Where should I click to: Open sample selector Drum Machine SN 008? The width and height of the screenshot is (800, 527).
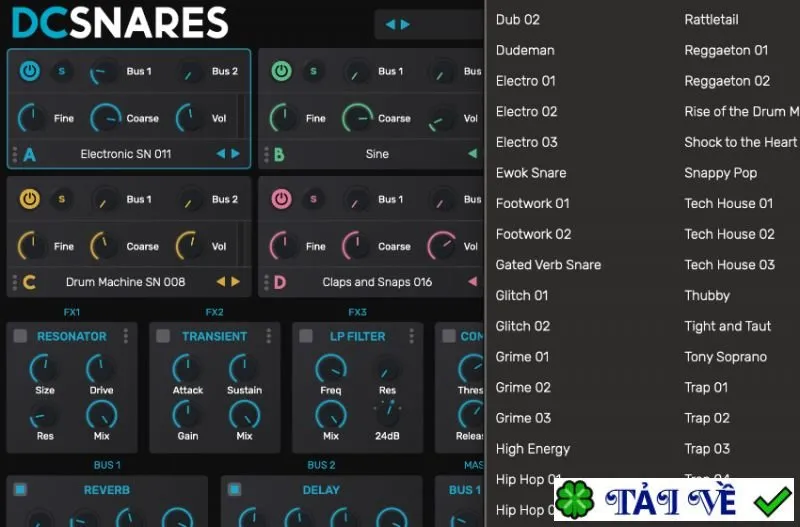126,282
